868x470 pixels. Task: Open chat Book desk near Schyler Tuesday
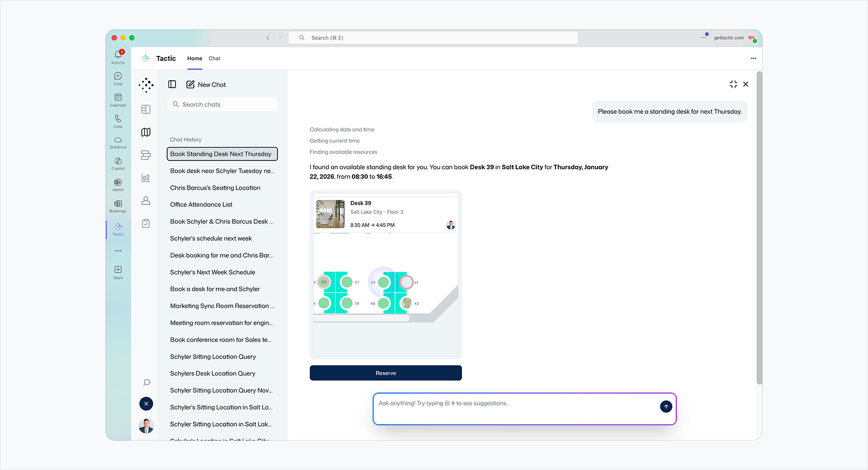coord(223,171)
